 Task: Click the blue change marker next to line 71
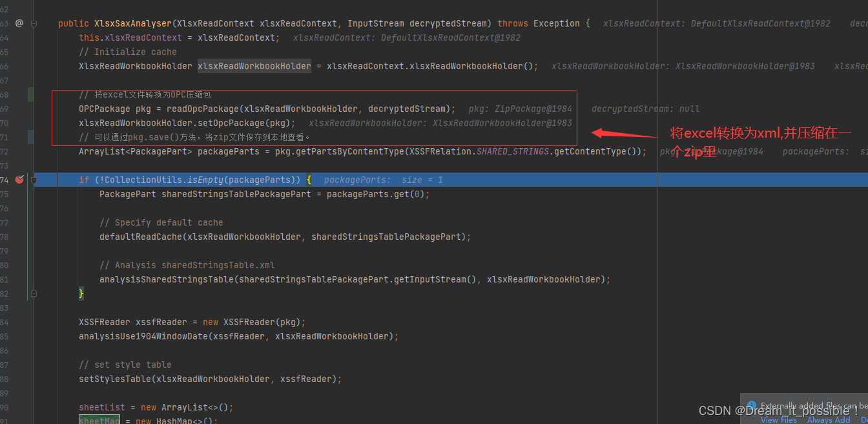(x=30, y=137)
